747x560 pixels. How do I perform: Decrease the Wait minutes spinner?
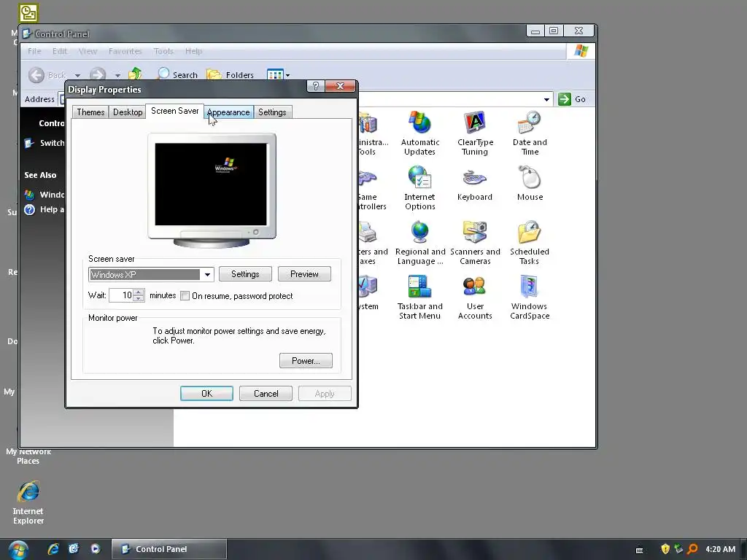click(138, 298)
